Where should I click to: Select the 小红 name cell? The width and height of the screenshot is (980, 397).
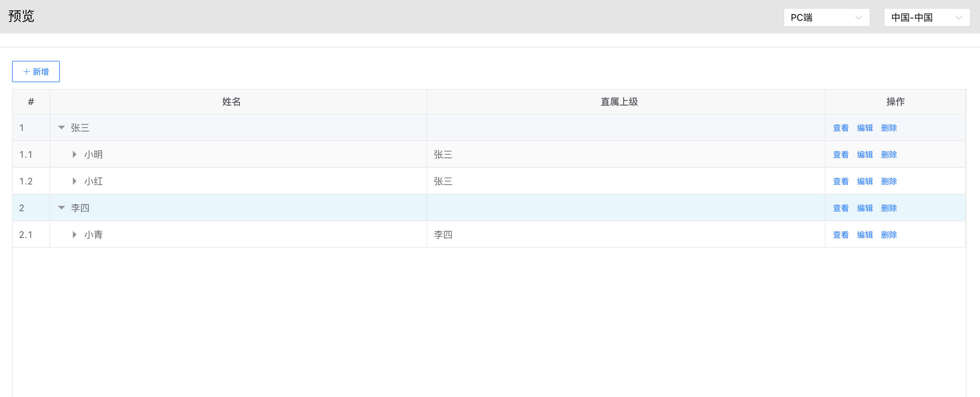94,181
